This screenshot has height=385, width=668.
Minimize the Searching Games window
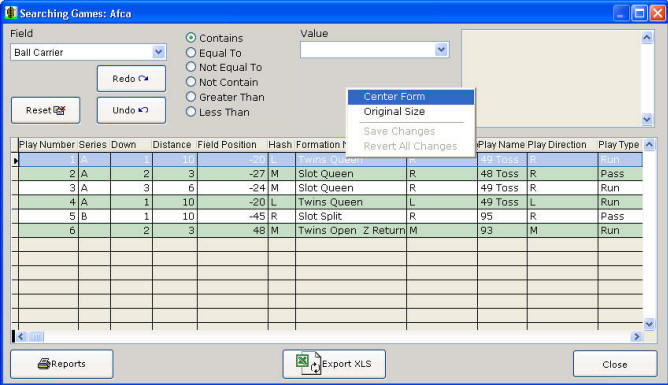click(x=621, y=13)
